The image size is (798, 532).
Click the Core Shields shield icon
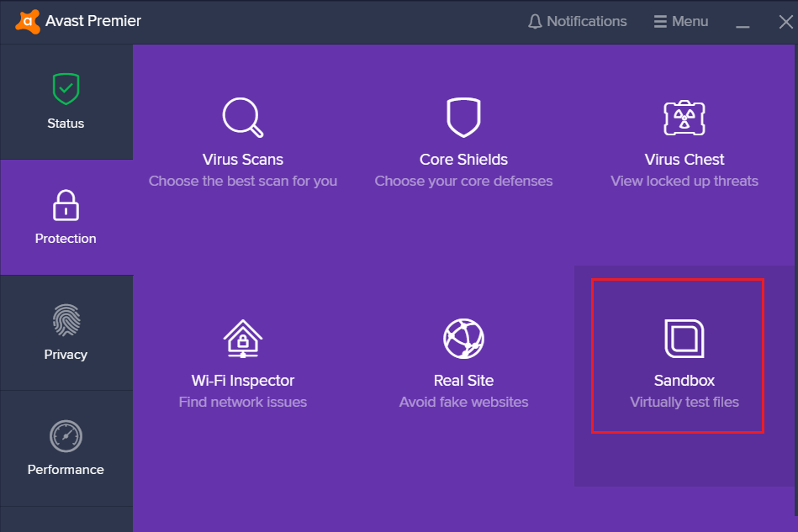click(463, 118)
